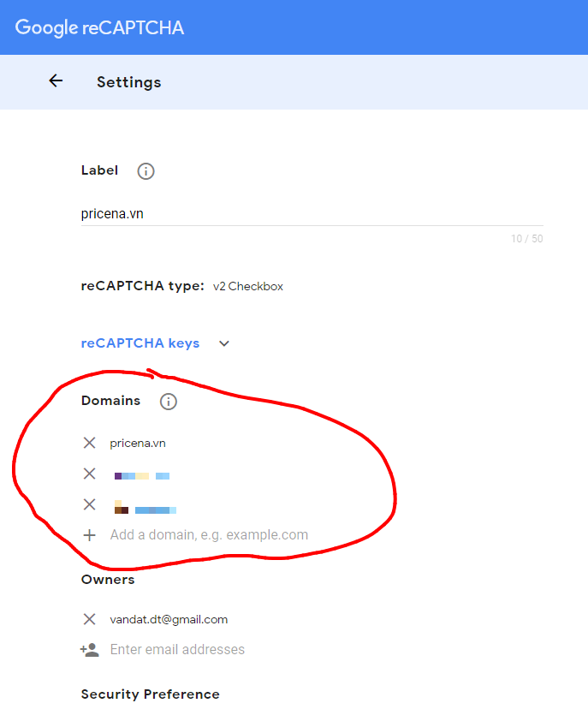
Task: Focus the Label field containing pricena.vn
Action: [312, 214]
